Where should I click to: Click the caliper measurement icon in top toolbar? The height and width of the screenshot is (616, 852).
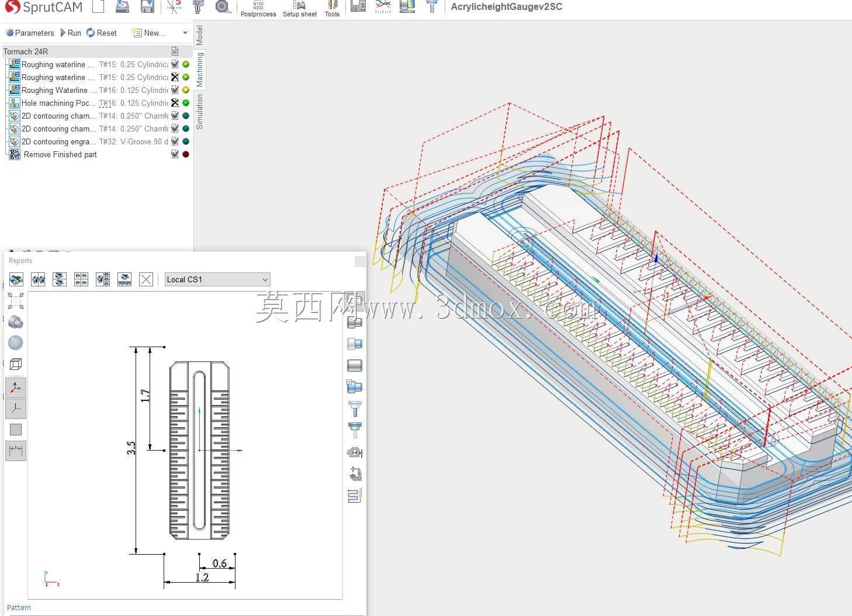(x=199, y=6)
